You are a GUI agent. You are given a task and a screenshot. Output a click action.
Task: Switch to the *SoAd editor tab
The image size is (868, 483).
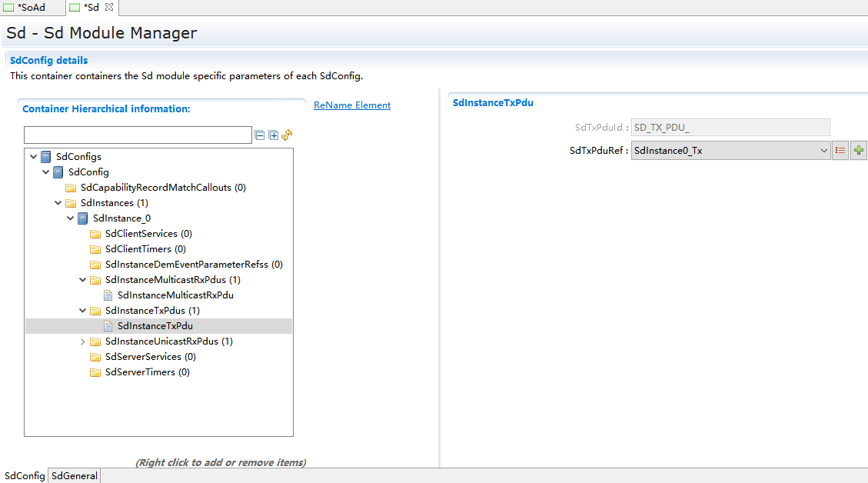31,8
